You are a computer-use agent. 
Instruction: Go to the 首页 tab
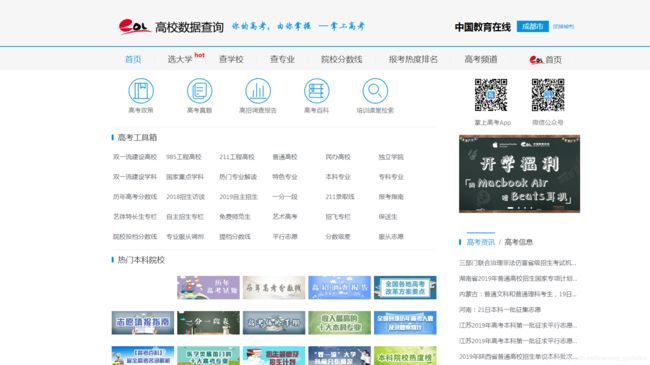pos(133,59)
